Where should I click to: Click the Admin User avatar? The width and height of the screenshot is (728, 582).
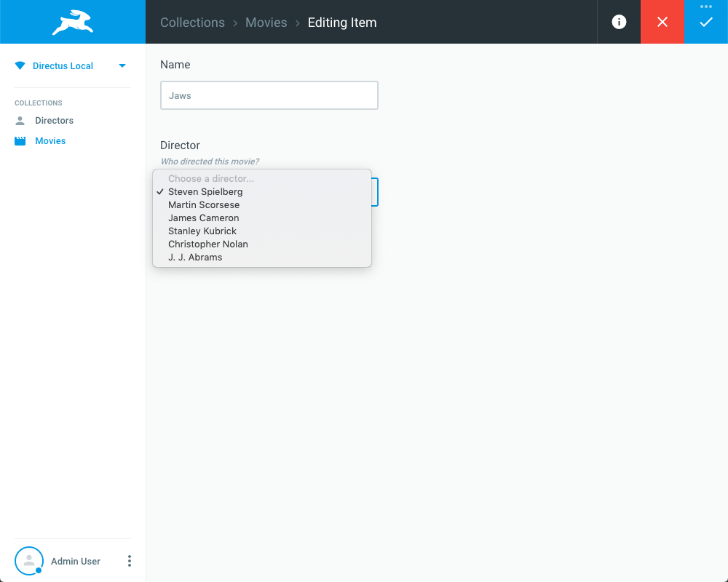click(x=29, y=561)
